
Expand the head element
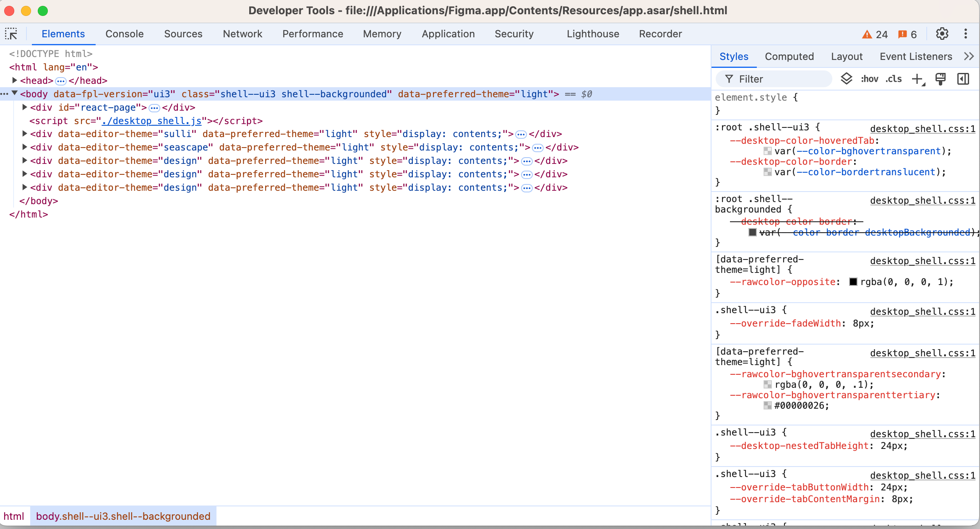(15, 80)
